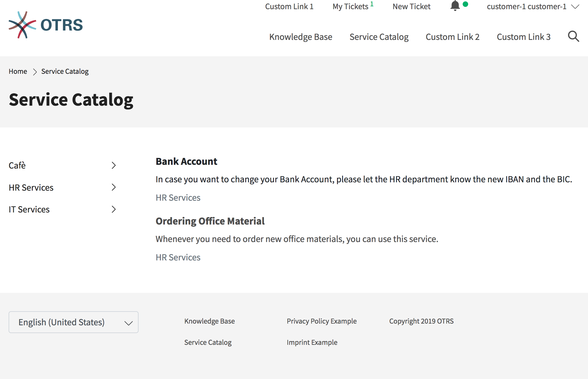Screen dimensions: 588x379
Task: Click HR Services link under Bank Account
Action: [178, 198]
